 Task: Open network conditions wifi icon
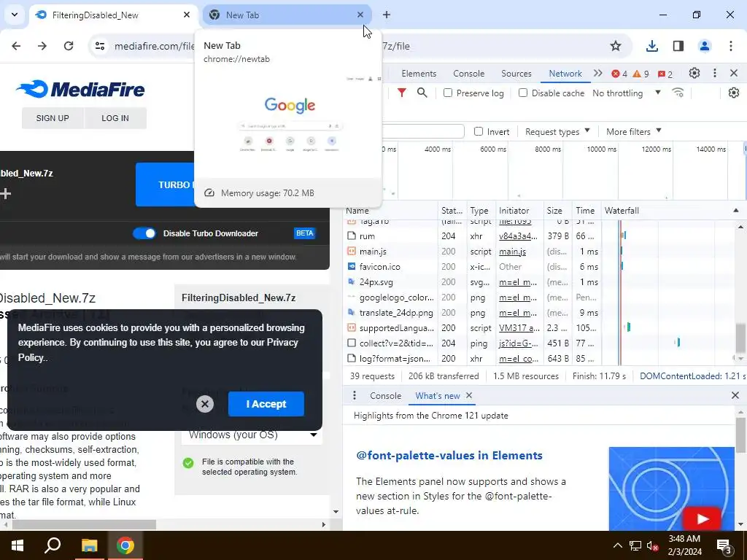[678, 93]
